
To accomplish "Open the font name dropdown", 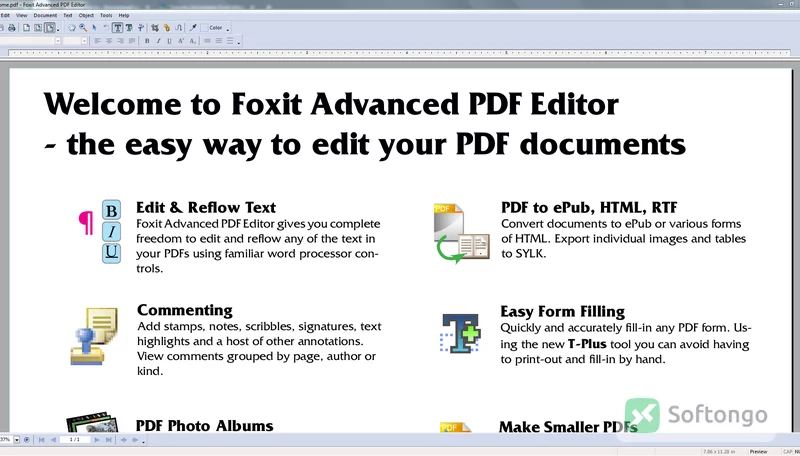I will 58,41.
